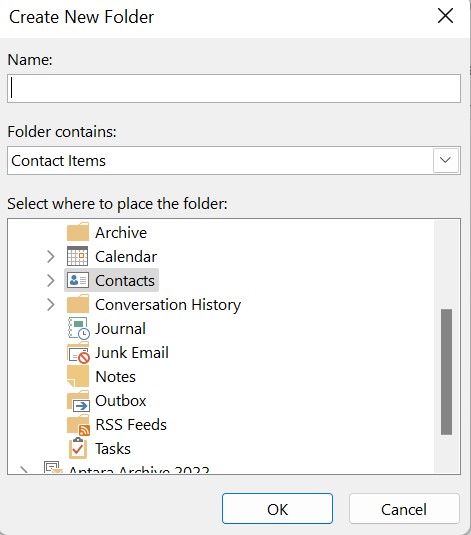Select the Conversation History label
This screenshot has height=535, width=471.
pos(168,305)
